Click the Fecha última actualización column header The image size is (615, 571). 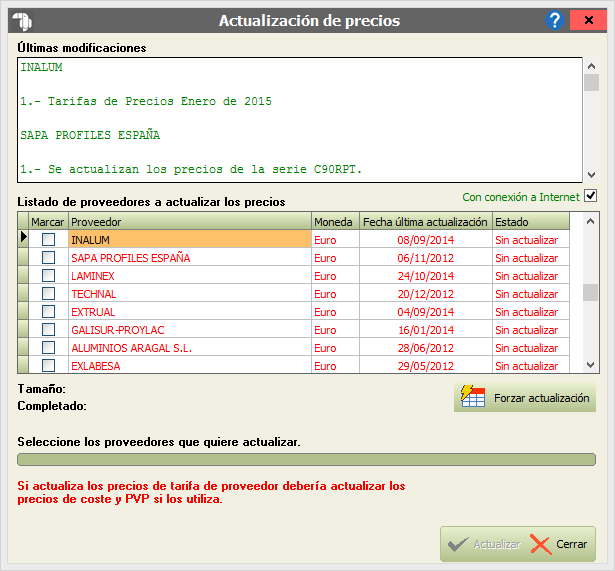pyautogui.click(x=426, y=222)
